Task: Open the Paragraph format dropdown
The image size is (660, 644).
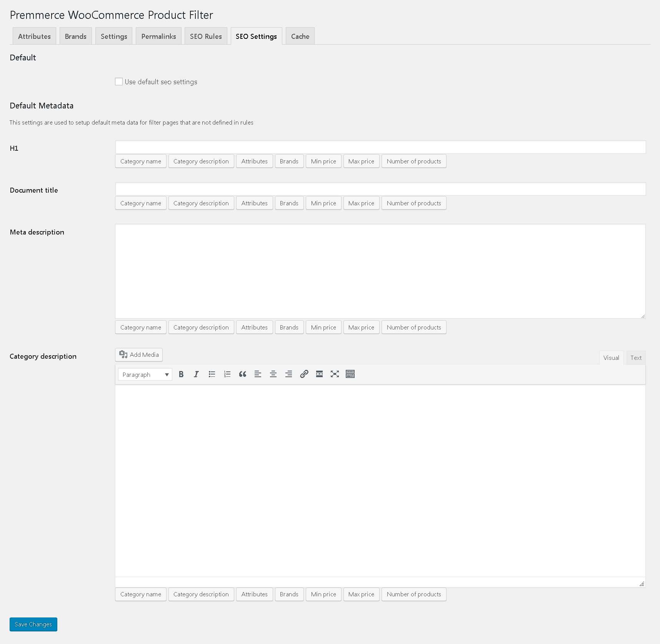Action: coord(145,374)
